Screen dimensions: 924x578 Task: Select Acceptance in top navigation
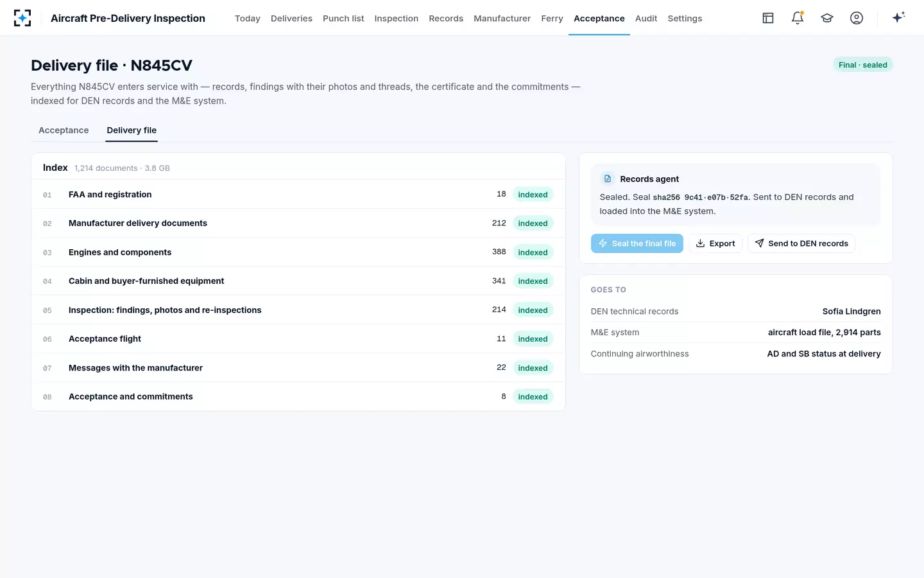tap(599, 19)
